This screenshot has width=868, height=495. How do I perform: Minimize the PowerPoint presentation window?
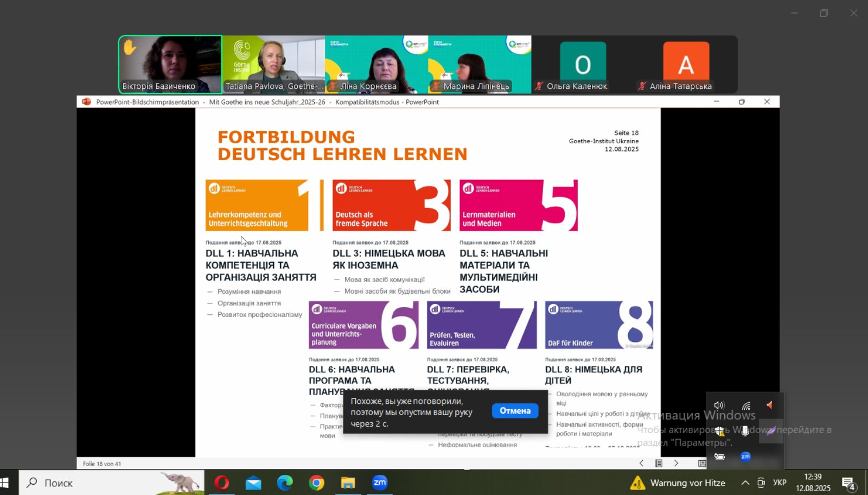pos(716,101)
